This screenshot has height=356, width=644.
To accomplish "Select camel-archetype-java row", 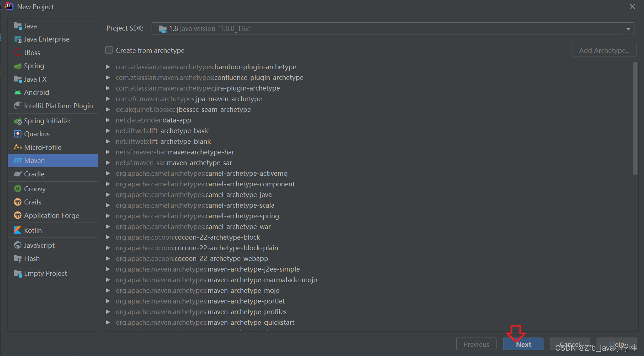I will coord(368,195).
